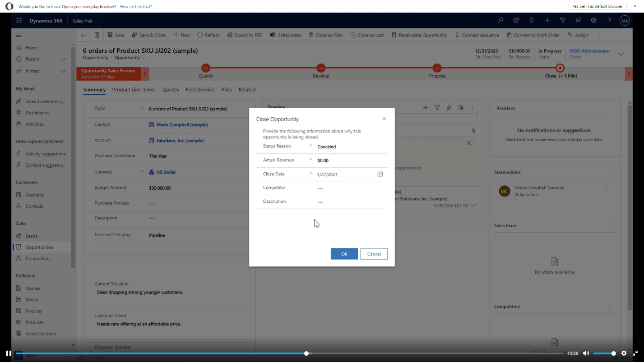644x362 pixels.
Task: Expand the Pinned section in sidebar
Action: (63, 71)
